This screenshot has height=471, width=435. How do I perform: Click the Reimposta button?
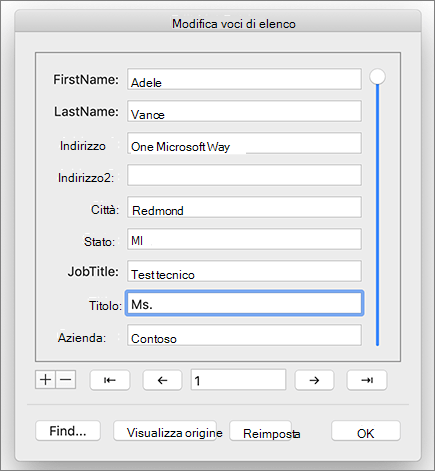(x=261, y=431)
